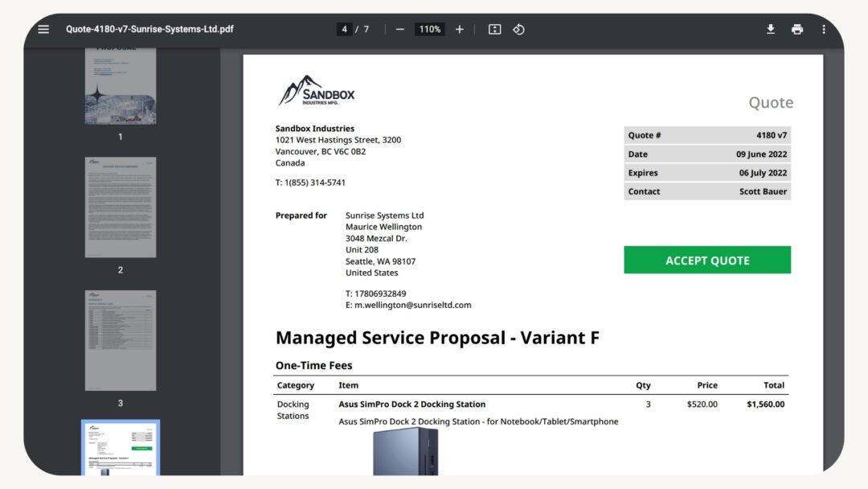Image resolution: width=868 pixels, height=489 pixels.
Task: Click the total page count 7
Action: click(x=366, y=29)
